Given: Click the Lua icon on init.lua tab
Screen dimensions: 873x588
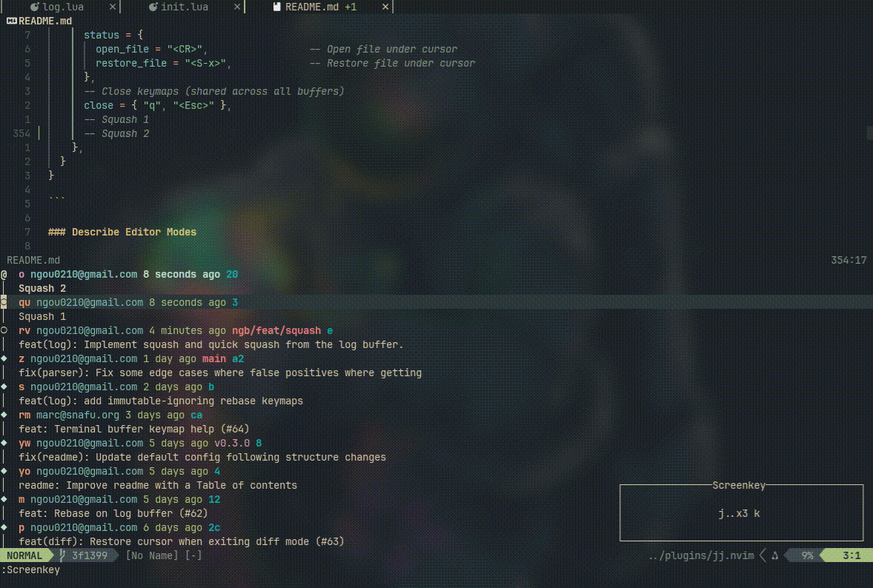Looking at the screenshot, I should 153,7.
